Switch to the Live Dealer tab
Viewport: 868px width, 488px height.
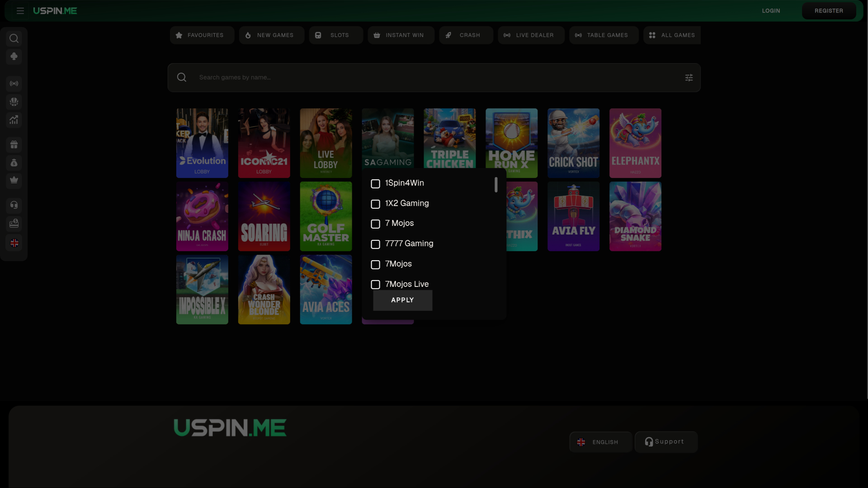[x=531, y=35]
